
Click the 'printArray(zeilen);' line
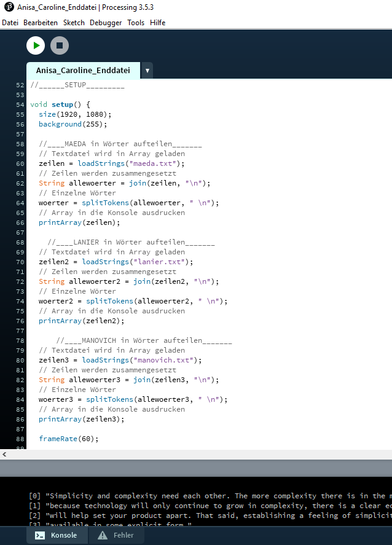pos(79,222)
